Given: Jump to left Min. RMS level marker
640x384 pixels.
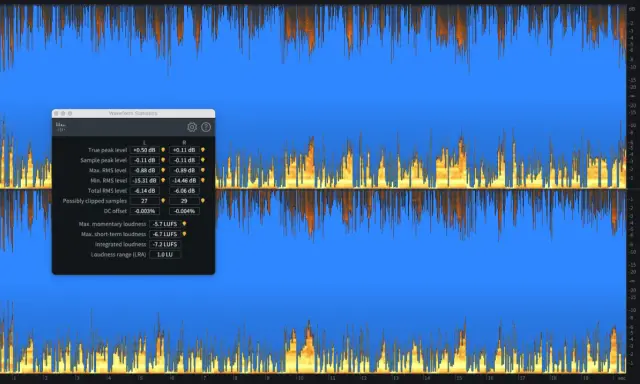Looking at the screenshot, I should coord(163,180).
